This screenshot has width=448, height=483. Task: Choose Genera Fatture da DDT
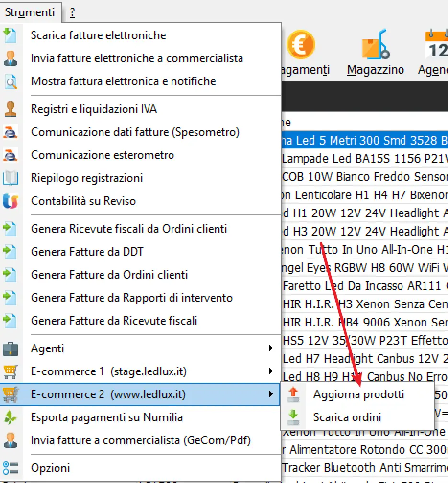[87, 252]
